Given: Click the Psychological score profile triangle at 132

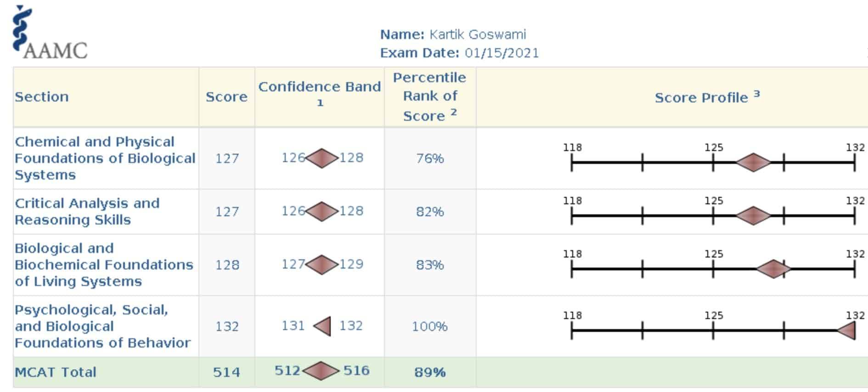Looking at the screenshot, I should [x=846, y=330].
